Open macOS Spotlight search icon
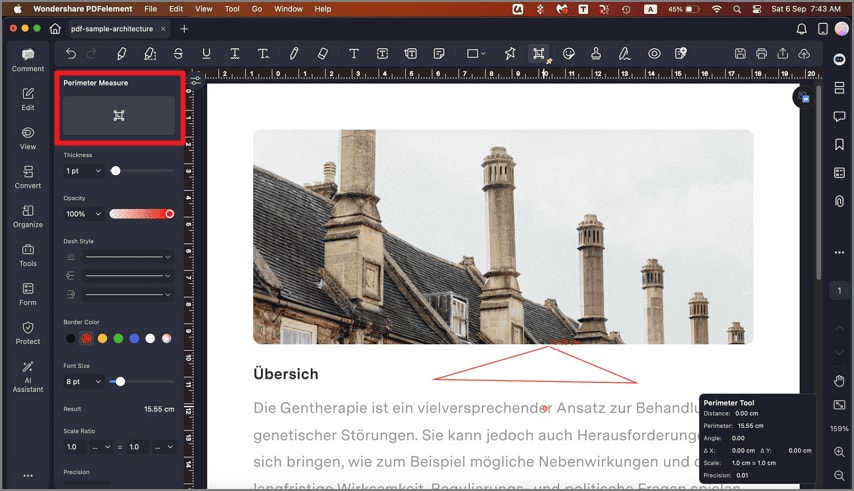 tap(737, 9)
